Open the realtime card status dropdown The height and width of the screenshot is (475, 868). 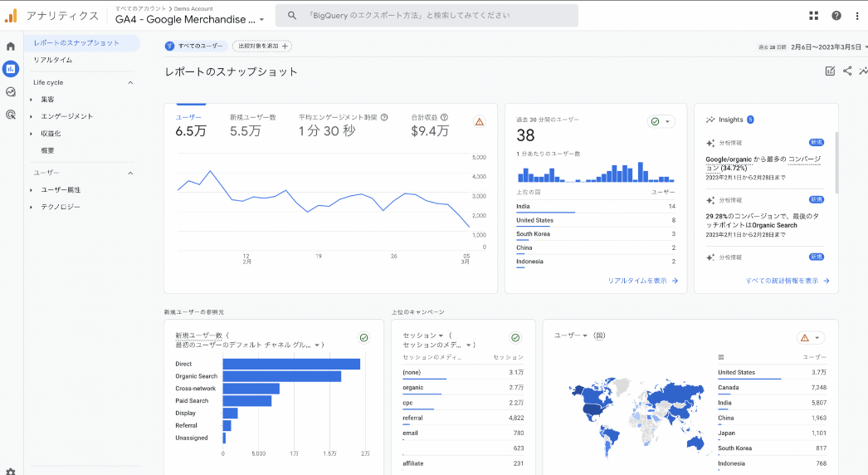[x=661, y=121]
